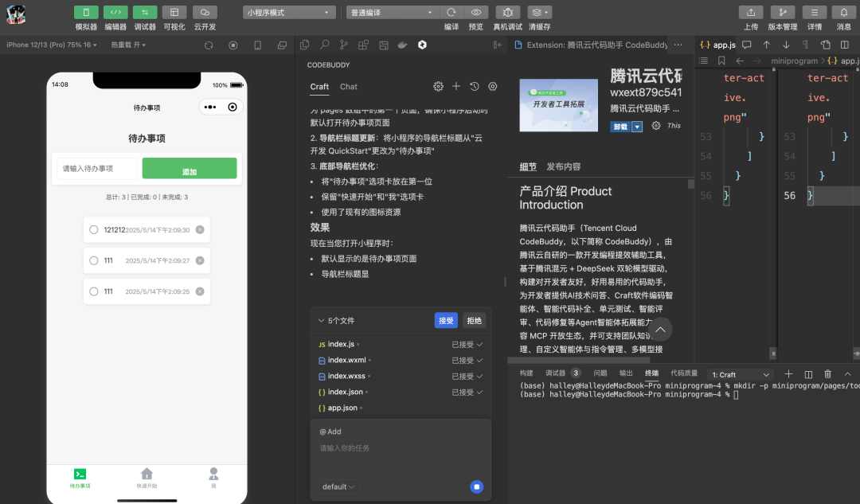This screenshot has height=504, width=860.
Task: Click the blue stop generation button
Action: (x=477, y=487)
